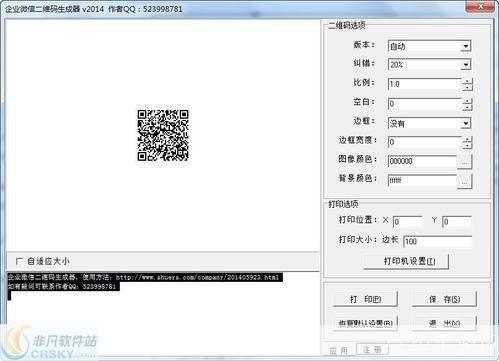This screenshot has width=499, height=361.
Task: Click the 退出(X) exit button
Action: 444,323
